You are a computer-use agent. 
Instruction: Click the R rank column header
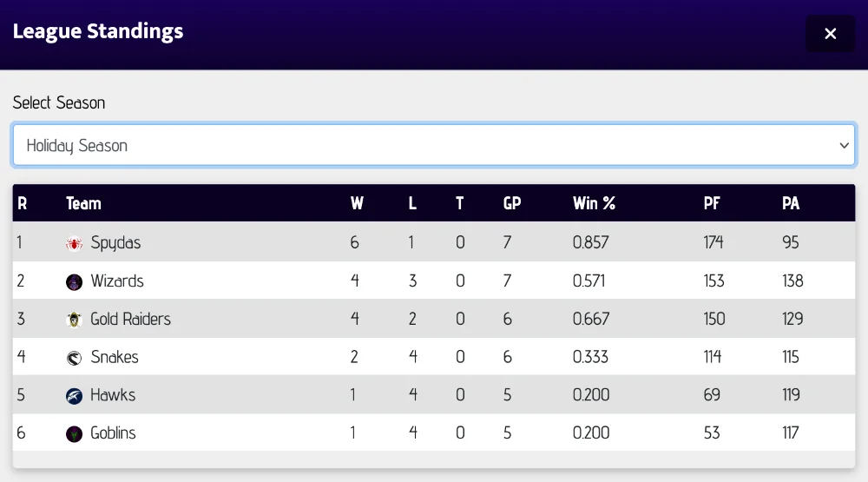pyautogui.click(x=23, y=203)
